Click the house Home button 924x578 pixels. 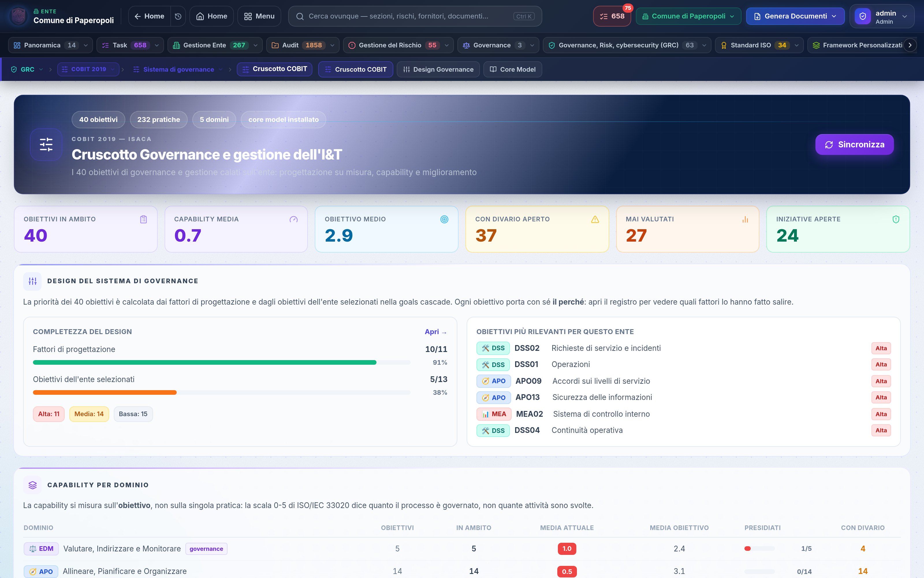pos(212,16)
